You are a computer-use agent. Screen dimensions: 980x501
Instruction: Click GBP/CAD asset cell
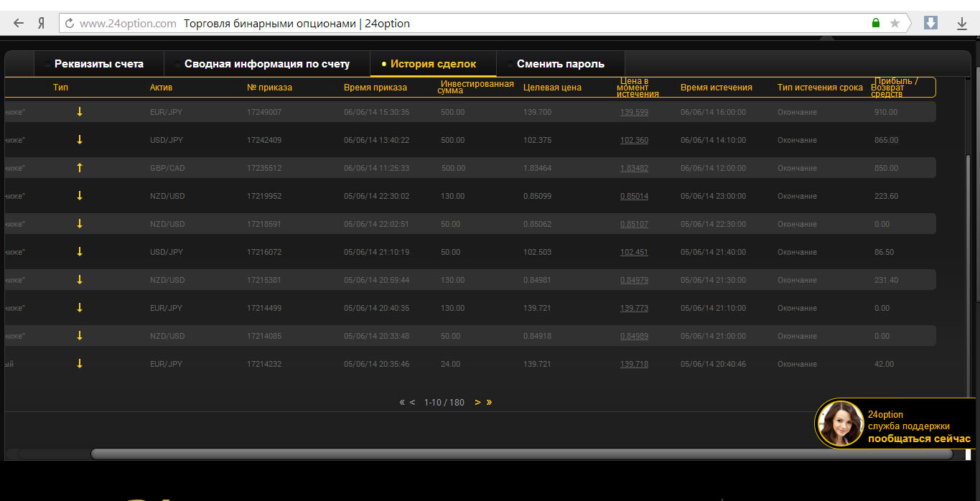167,168
